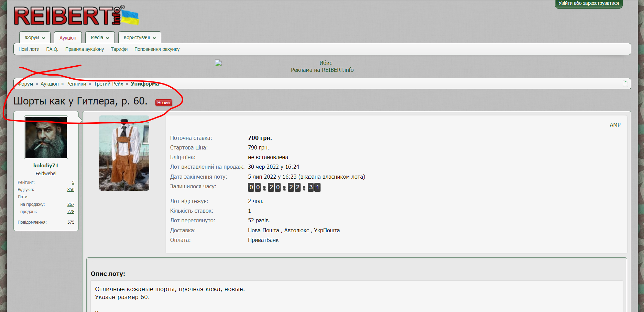The width and height of the screenshot is (644, 312).
Task: Open the leather shorts lot photo
Action: (124, 153)
